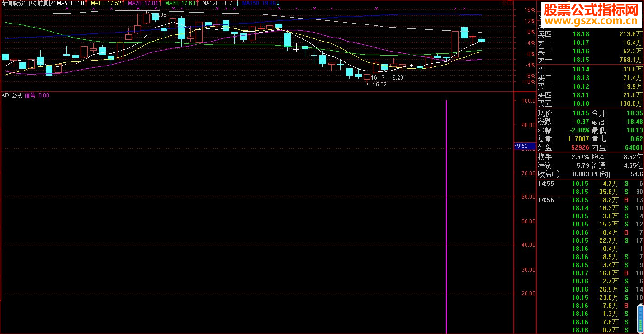Click the tick row with volume 10.4万
The width and height of the screenshot is (644, 334).
point(590,232)
